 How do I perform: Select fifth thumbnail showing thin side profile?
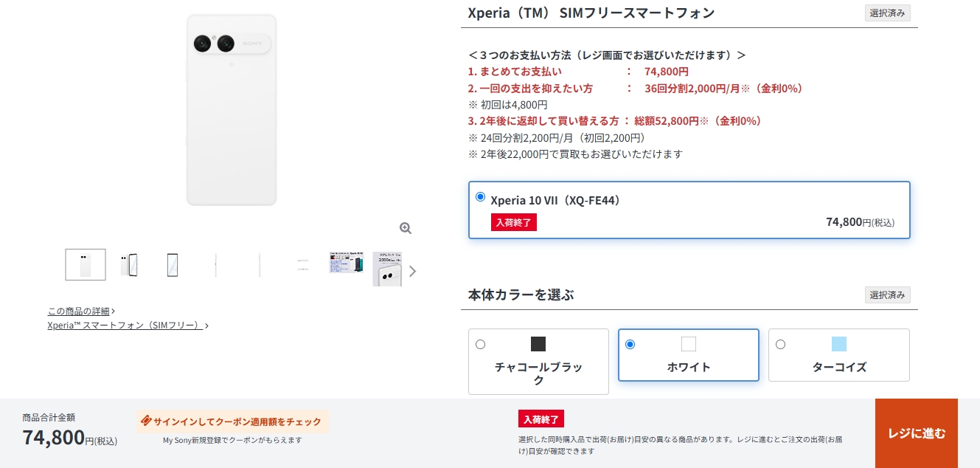(259, 264)
